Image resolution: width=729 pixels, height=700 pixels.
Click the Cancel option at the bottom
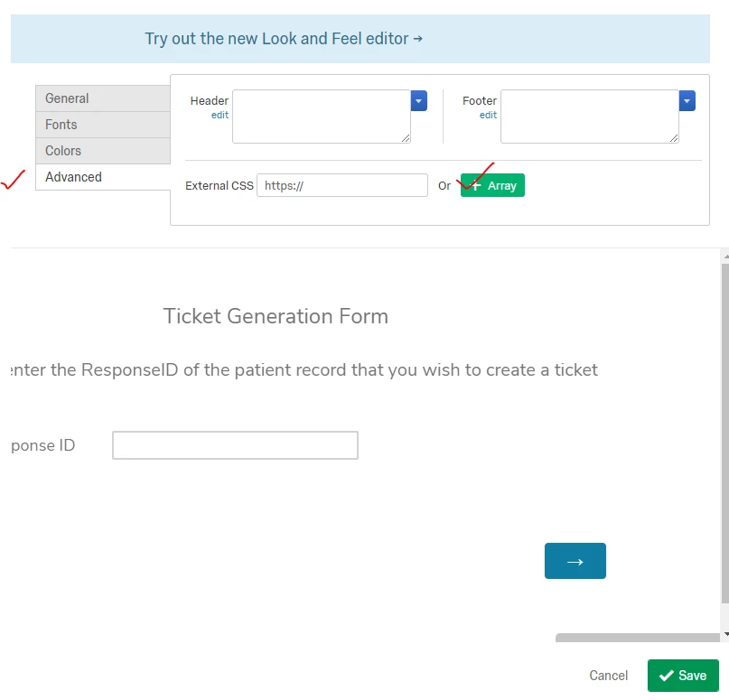[608, 676]
